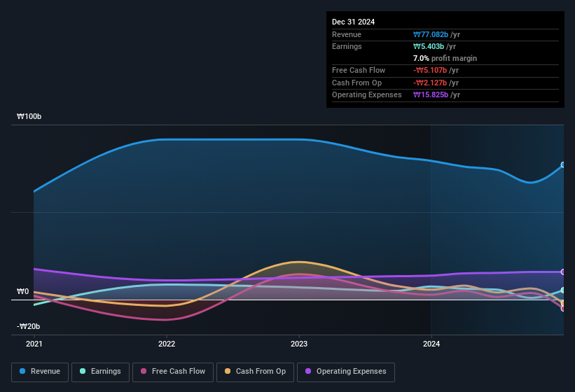Toggle the Operating Expenses legend button
The height and width of the screenshot is (392, 575).
click(x=346, y=372)
